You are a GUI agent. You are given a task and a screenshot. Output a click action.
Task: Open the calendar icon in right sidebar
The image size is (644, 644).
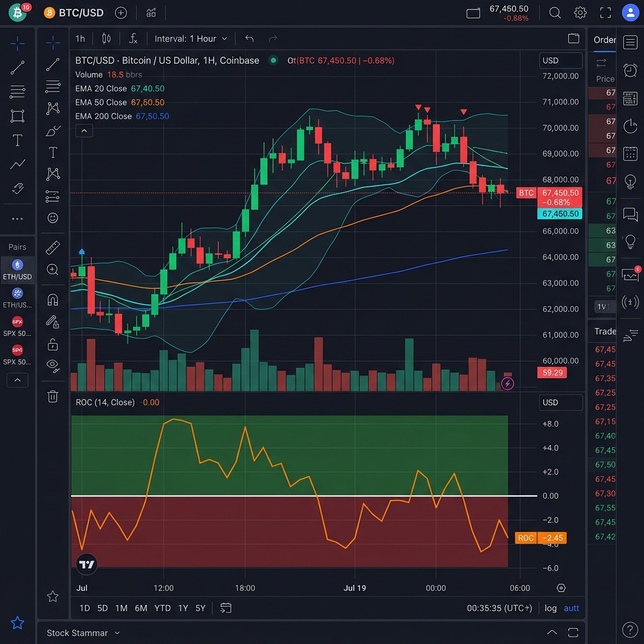(630, 153)
